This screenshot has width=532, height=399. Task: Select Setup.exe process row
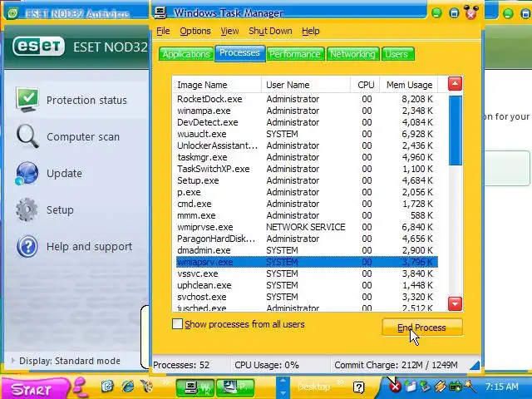[x=307, y=180]
